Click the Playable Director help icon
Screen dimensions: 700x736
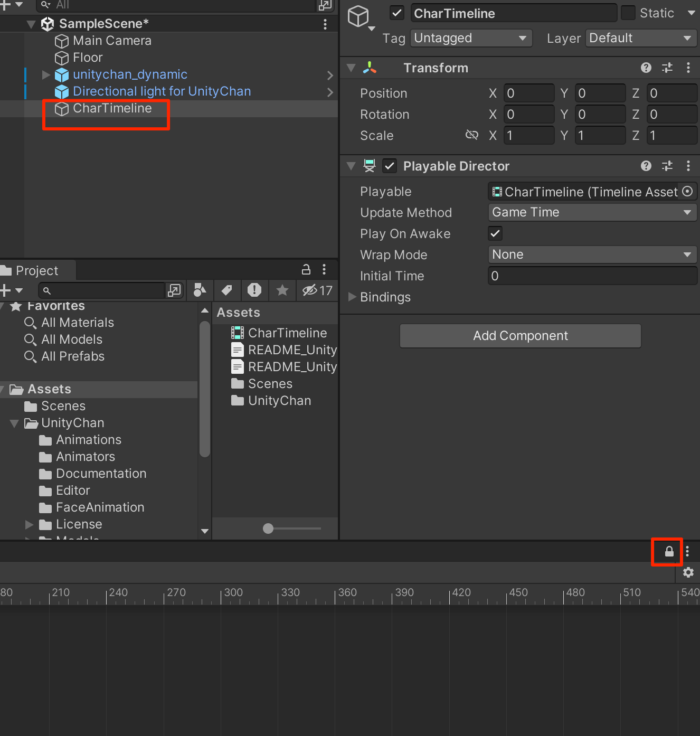click(646, 166)
